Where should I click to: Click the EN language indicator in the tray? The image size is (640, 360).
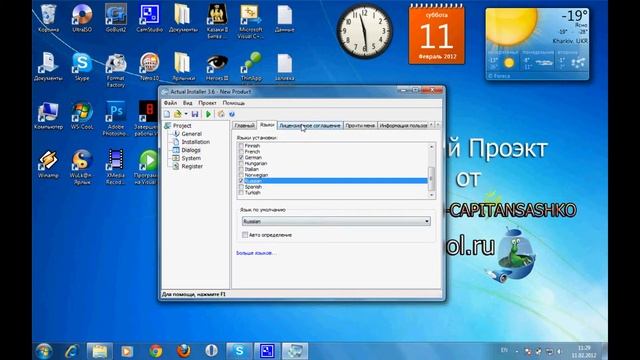coord(504,350)
